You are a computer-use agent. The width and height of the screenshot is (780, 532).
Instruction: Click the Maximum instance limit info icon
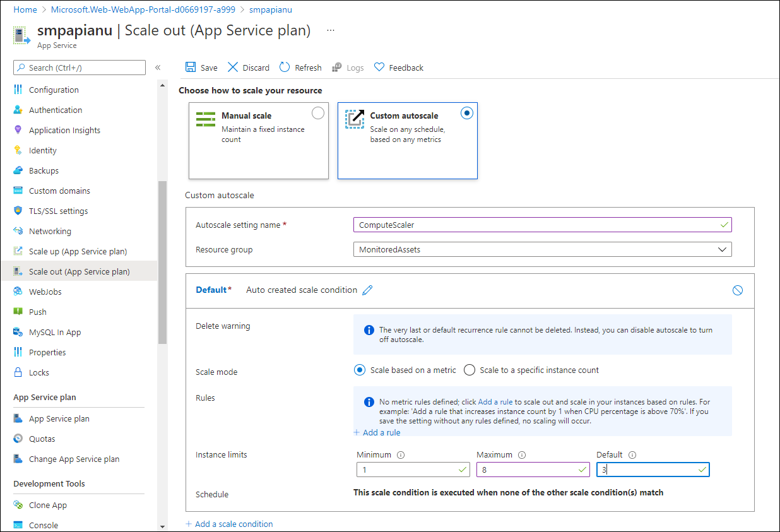point(523,454)
